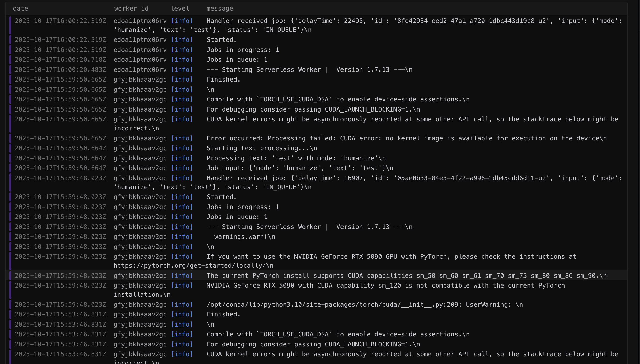Screen dimensions: 640x364
Task: Select the 'Error occurred: Processing failed' log message
Action: pos(406,138)
